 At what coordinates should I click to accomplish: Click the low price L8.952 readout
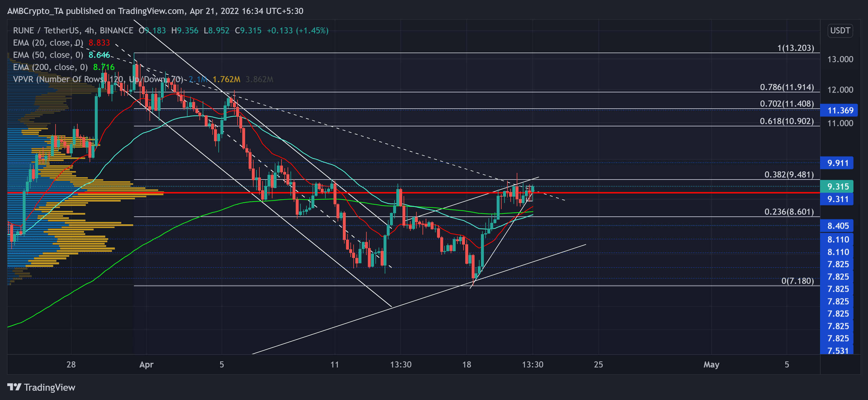point(216,31)
